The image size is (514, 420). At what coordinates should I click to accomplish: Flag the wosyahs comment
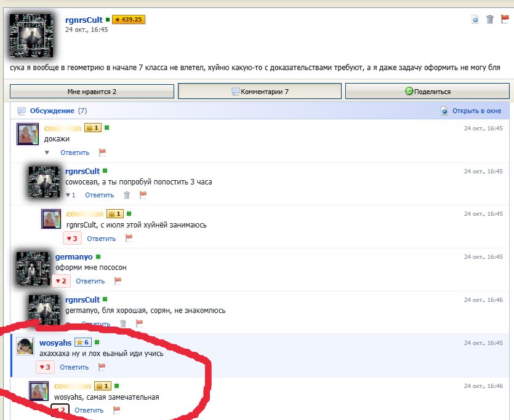click(x=102, y=367)
